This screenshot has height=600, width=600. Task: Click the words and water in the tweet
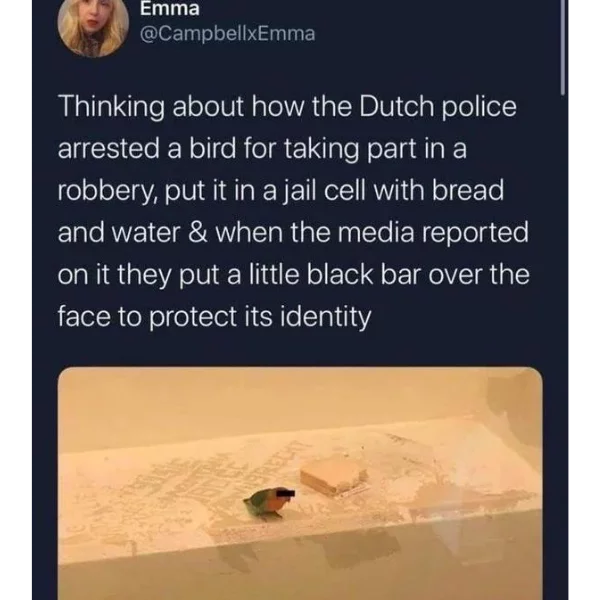[x=119, y=232]
